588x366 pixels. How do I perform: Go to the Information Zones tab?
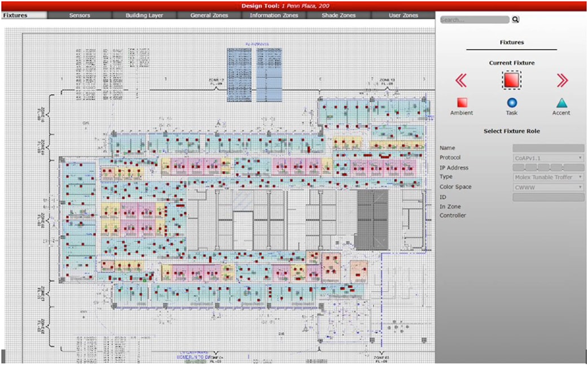point(274,15)
